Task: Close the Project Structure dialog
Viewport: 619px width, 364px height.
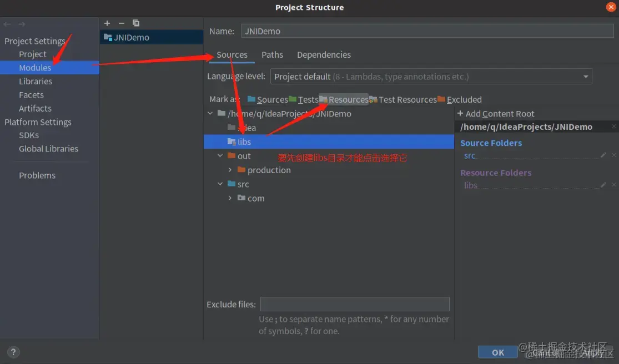Action: (x=611, y=7)
